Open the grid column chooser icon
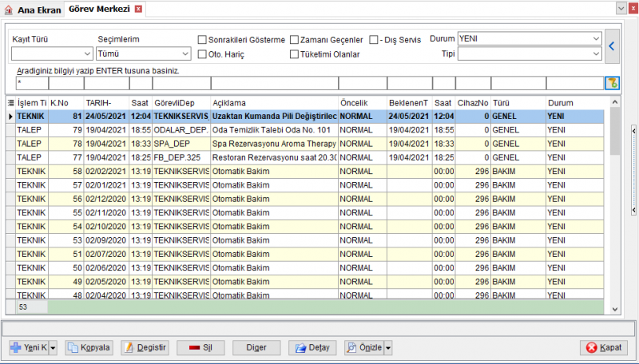Viewport: 639px width, 364px height. (x=11, y=103)
